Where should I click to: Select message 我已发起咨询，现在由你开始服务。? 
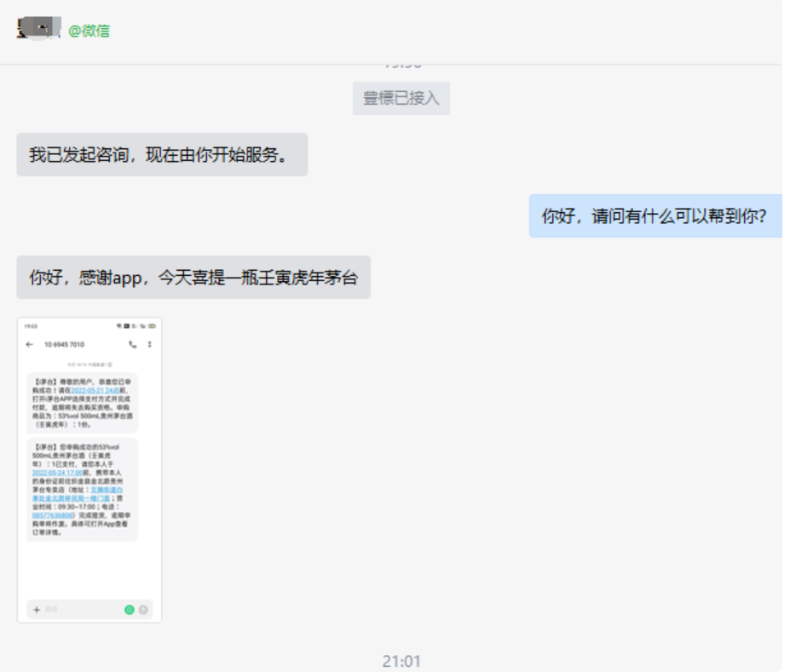click(162, 154)
